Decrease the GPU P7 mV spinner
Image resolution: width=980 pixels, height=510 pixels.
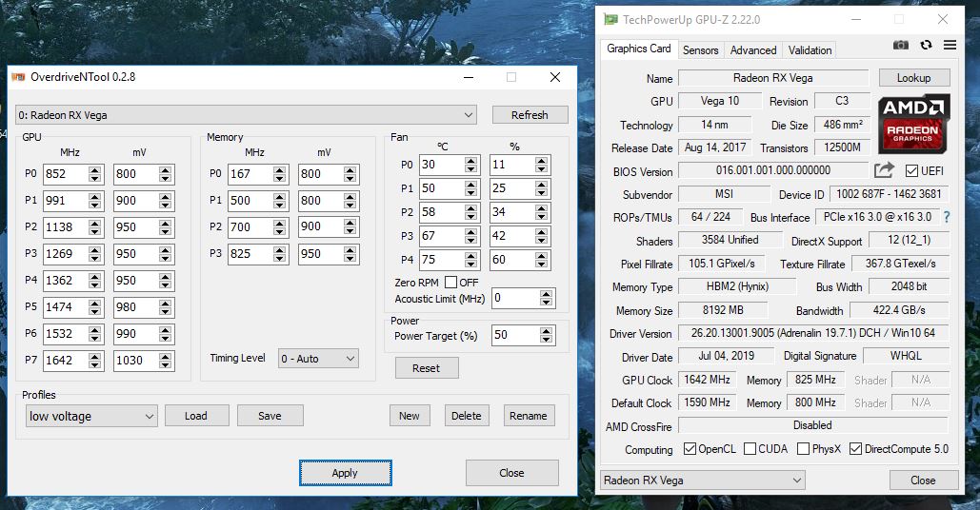(165, 364)
